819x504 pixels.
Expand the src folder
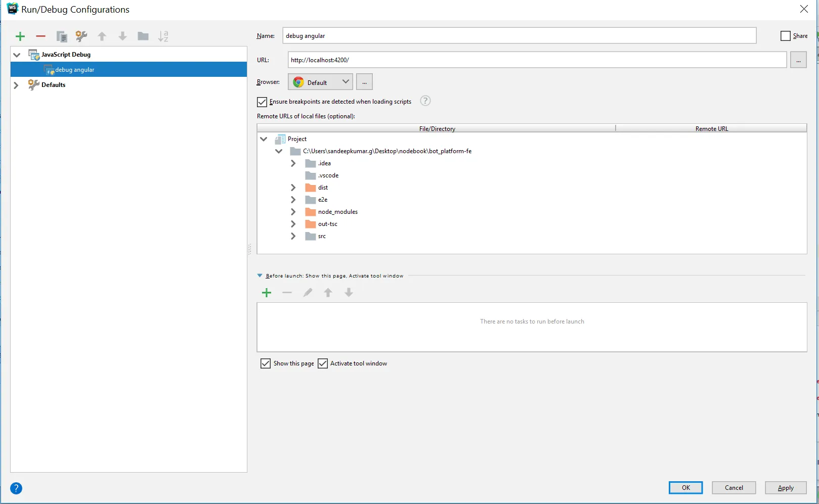[x=293, y=236]
